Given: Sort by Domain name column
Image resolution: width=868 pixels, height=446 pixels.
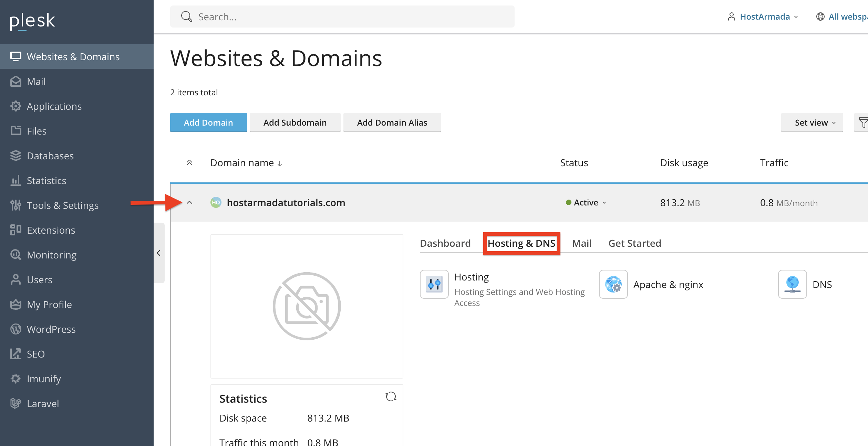Looking at the screenshot, I should (x=246, y=163).
